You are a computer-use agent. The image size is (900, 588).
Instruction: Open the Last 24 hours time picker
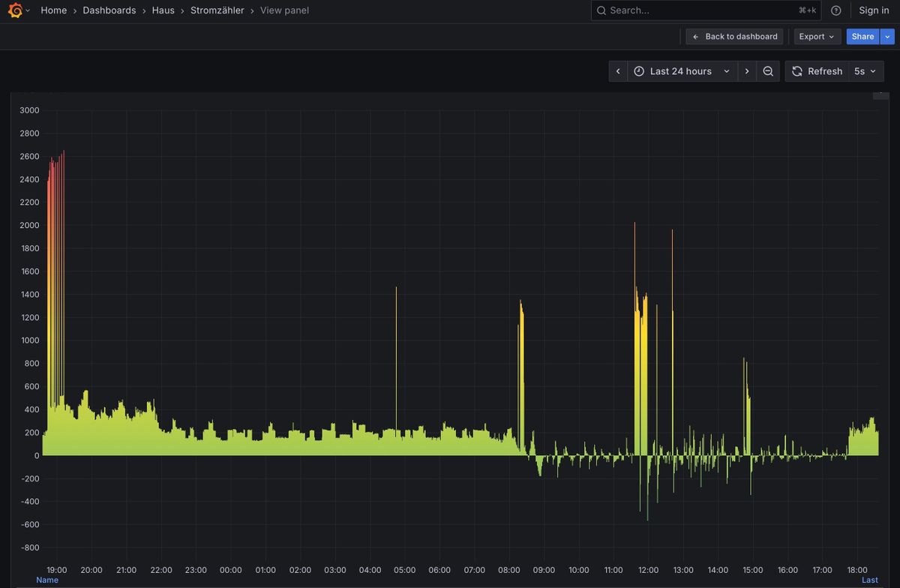[682, 71]
